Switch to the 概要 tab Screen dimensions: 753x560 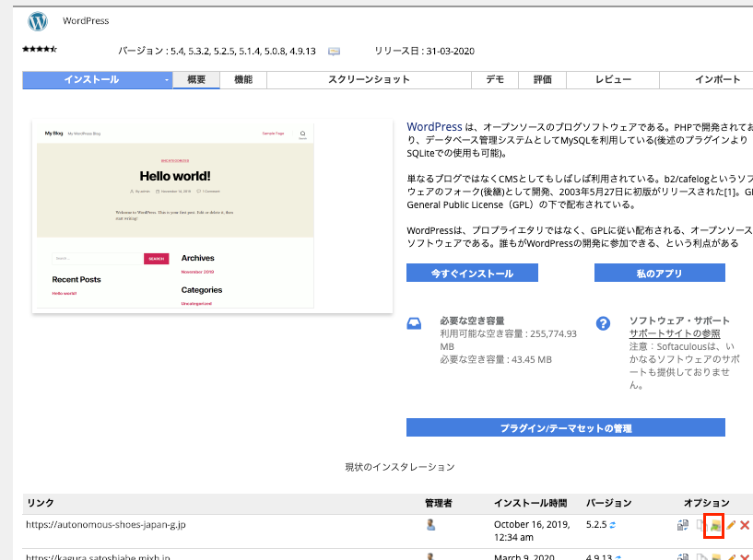196,80
